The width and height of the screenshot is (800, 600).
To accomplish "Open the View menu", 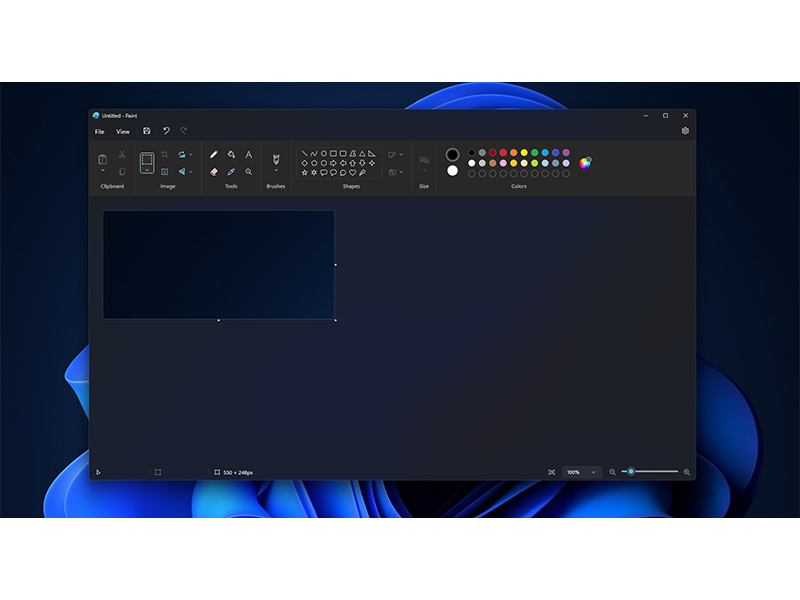I will click(122, 132).
